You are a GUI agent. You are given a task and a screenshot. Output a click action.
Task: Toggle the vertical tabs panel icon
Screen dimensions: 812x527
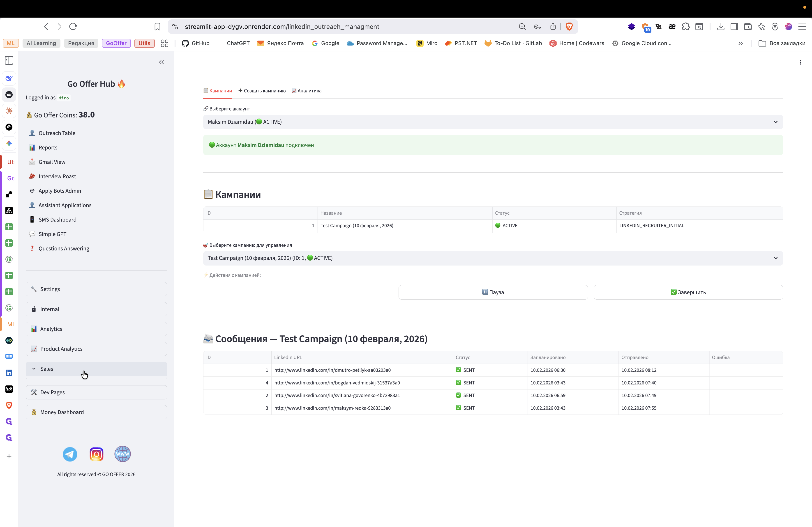9,61
